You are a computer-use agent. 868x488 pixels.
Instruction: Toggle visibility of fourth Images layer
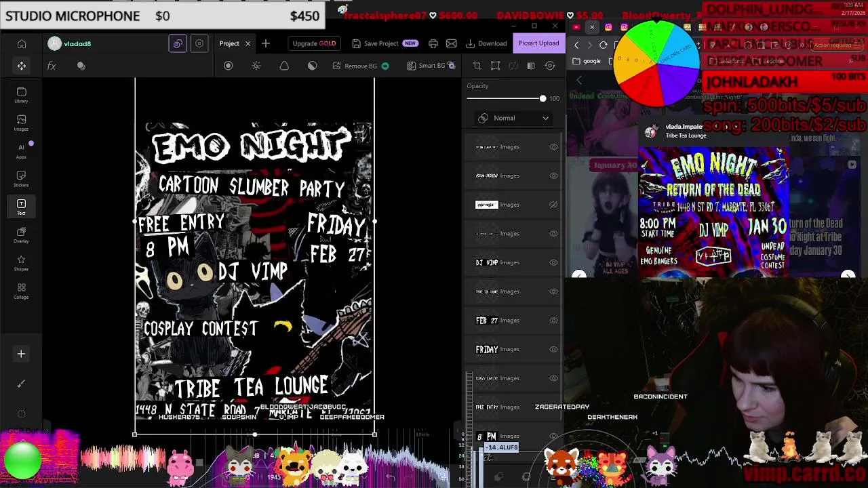(553, 234)
